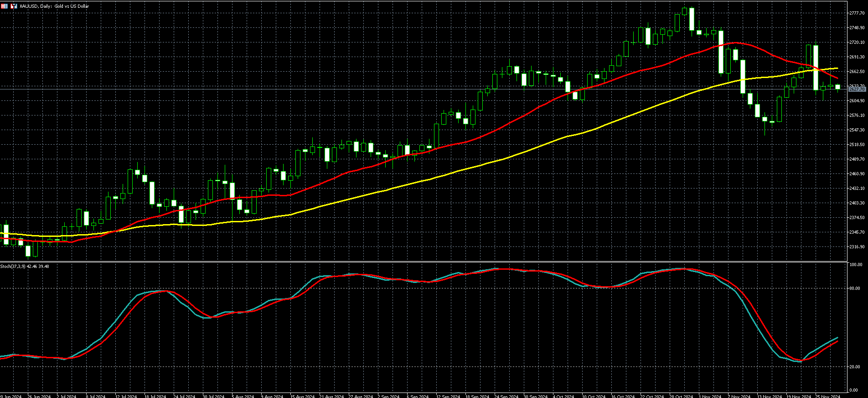
Task: Click the 2748.90 price scale label
Action: coord(857,28)
